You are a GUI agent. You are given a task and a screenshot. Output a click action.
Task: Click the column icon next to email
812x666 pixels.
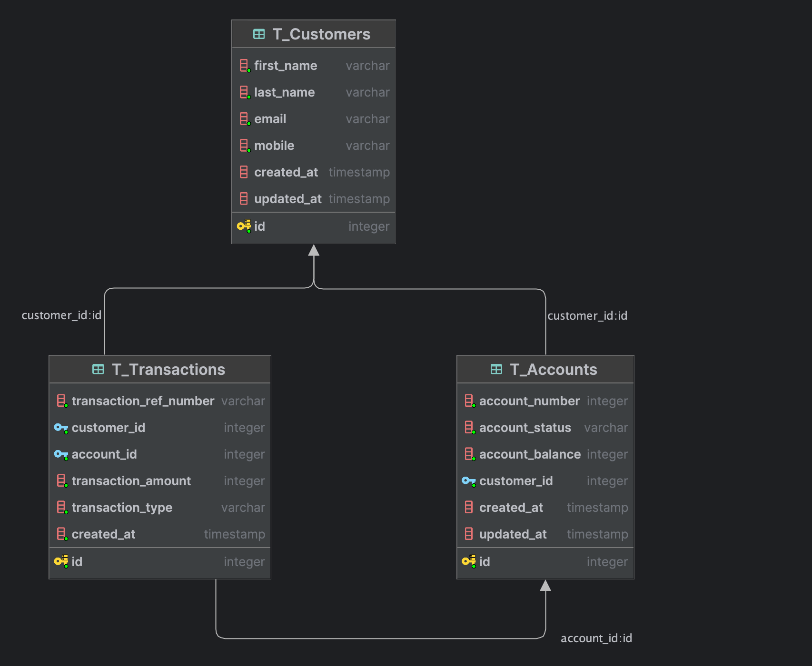click(245, 119)
